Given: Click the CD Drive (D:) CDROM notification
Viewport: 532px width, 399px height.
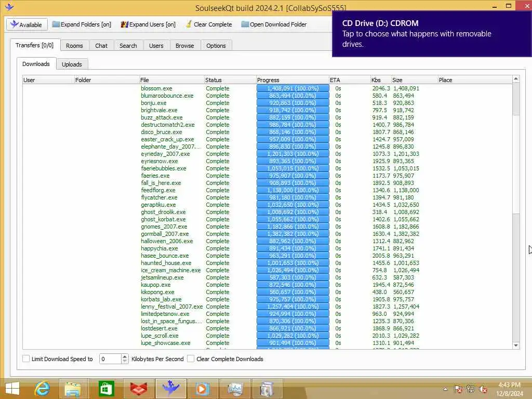Looking at the screenshot, I should tap(432, 34).
